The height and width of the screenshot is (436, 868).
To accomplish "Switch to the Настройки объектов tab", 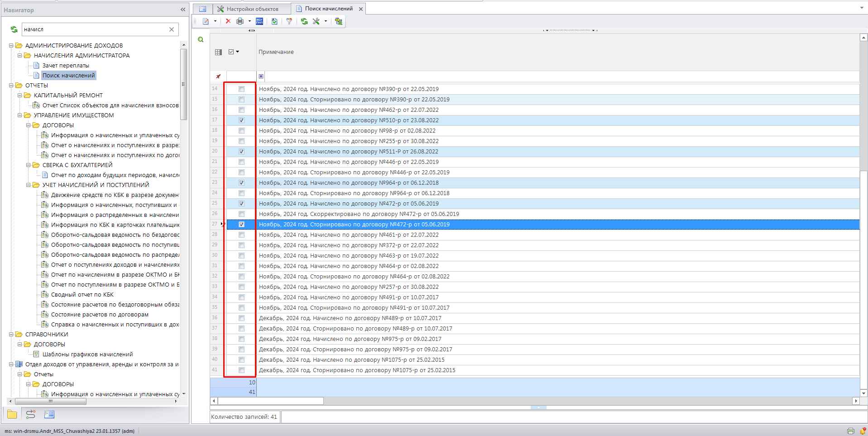I will click(252, 9).
